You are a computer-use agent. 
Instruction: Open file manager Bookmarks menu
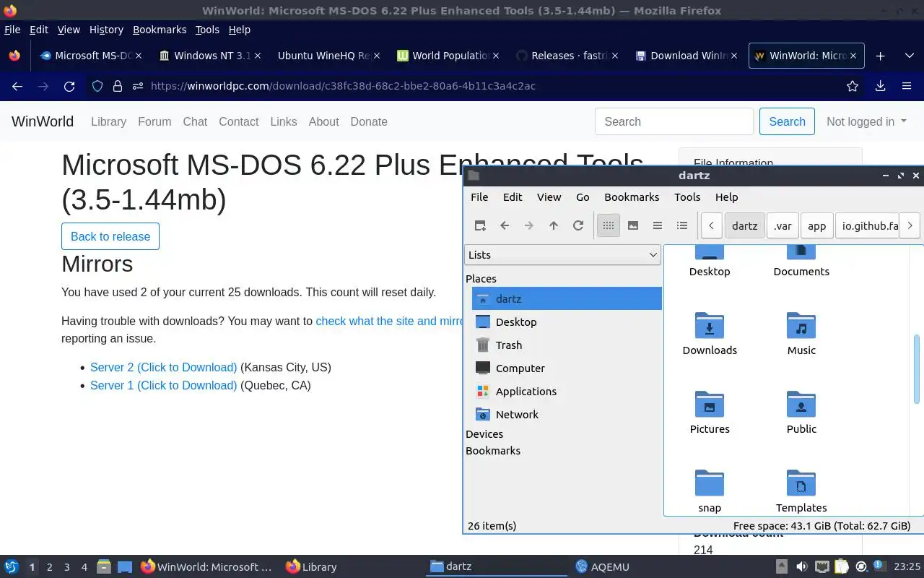pyautogui.click(x=632, y=197)
